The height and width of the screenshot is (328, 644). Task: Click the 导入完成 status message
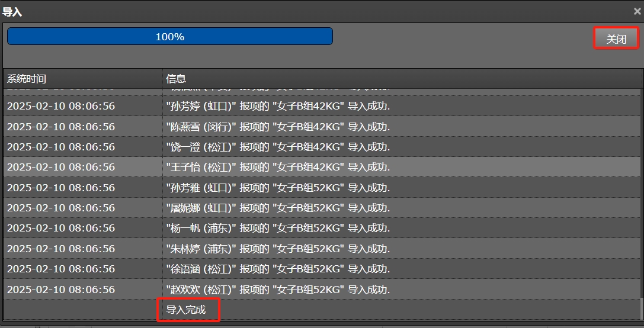pyautogui.click(x=186, y=310)
